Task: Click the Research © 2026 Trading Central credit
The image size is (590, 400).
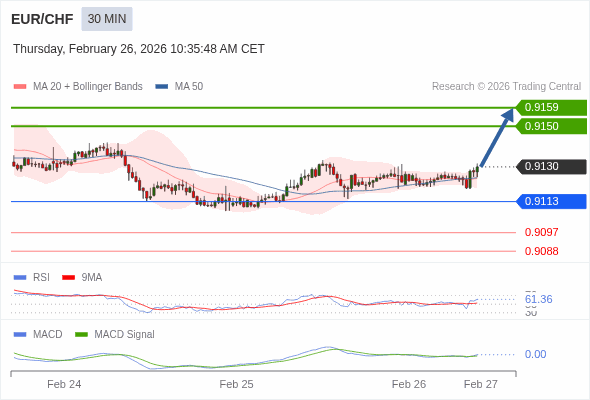Action: pos(506,87)
